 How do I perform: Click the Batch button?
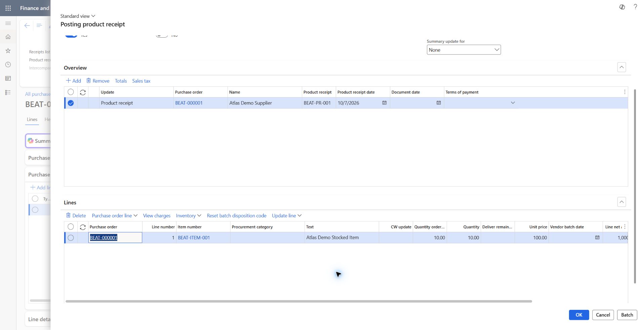coord(627,315)
